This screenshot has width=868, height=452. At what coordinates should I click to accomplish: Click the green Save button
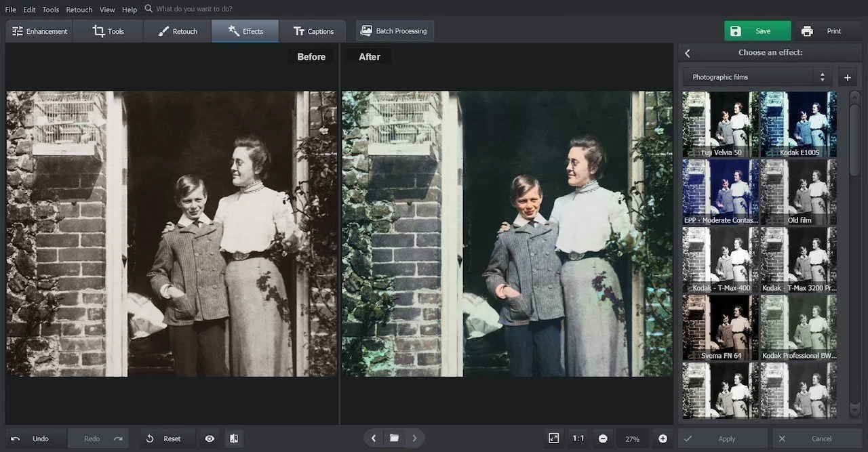coord(757,31)
